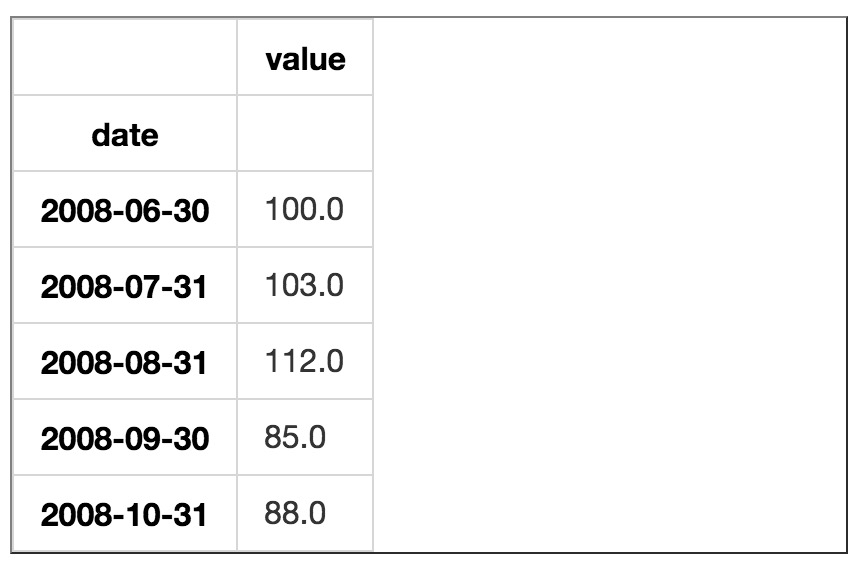Select the earliest date in the index
This screenshot has height=566, width=862.
125,211
